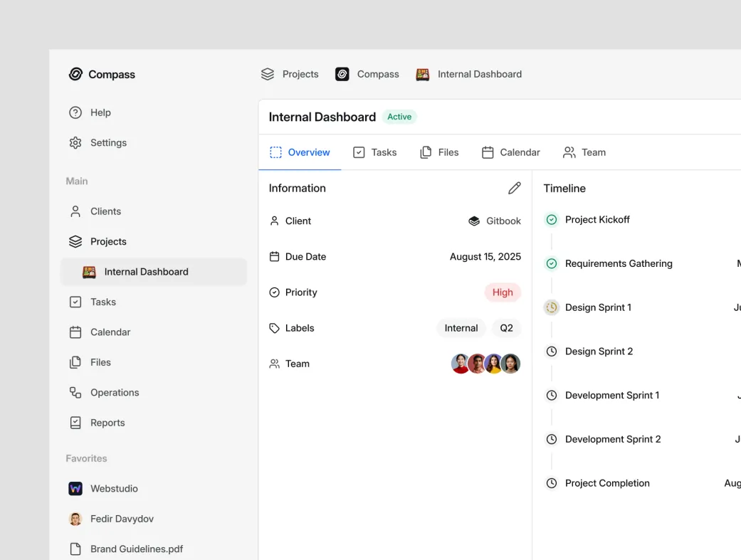Open Settings via the gear icon

coord(75,143)
